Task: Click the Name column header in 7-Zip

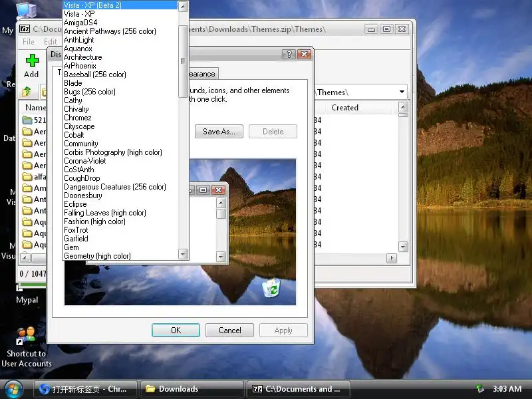Action: [x=35, y=108]
